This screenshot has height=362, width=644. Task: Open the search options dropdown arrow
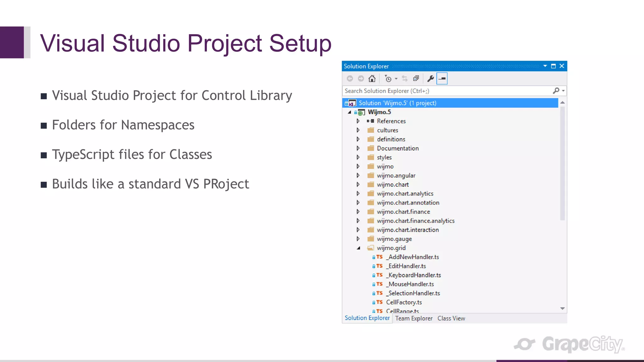pos(563,91)
